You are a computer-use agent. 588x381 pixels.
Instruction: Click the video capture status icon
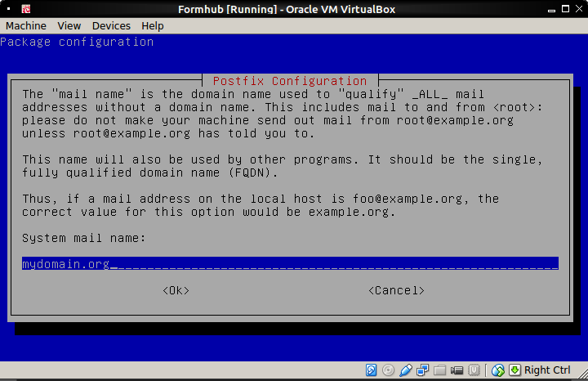[x=457, y=370]
